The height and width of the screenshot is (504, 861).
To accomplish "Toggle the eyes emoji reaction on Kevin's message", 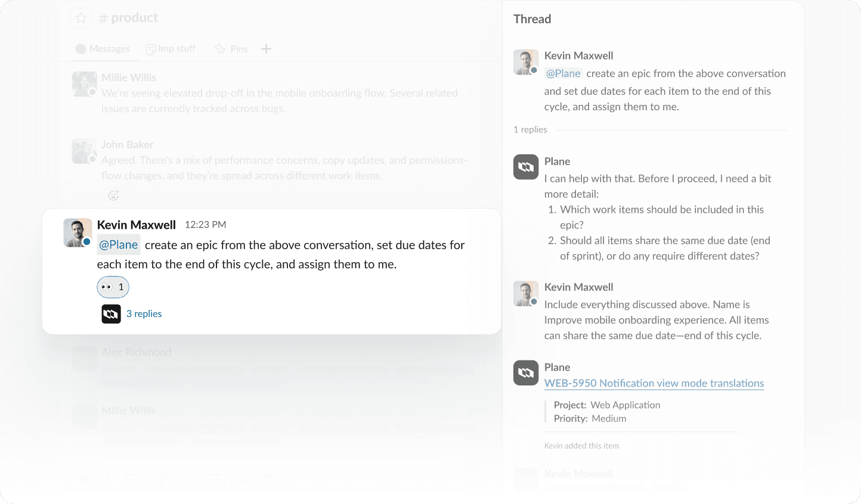I will point(113,287).
